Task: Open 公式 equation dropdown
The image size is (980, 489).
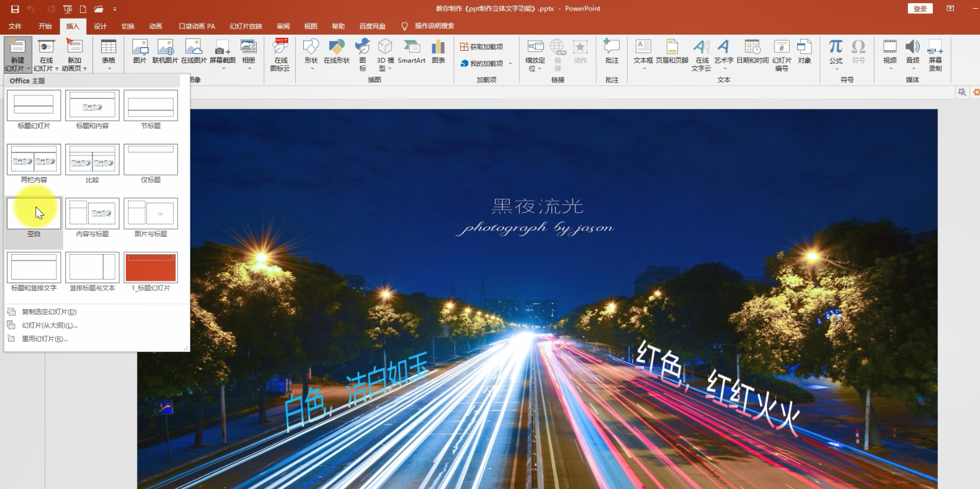Action: (836, 55)
